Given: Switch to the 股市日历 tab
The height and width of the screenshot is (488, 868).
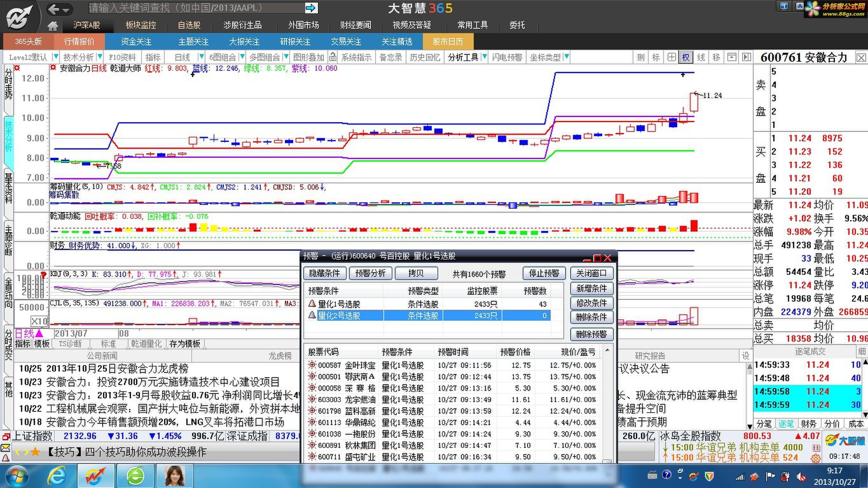Looking at the screenshot, I should tap(448, 41).
